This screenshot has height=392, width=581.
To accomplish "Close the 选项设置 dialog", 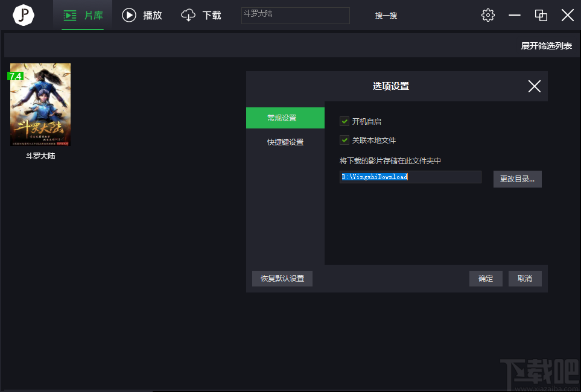I will click(534, 86).
